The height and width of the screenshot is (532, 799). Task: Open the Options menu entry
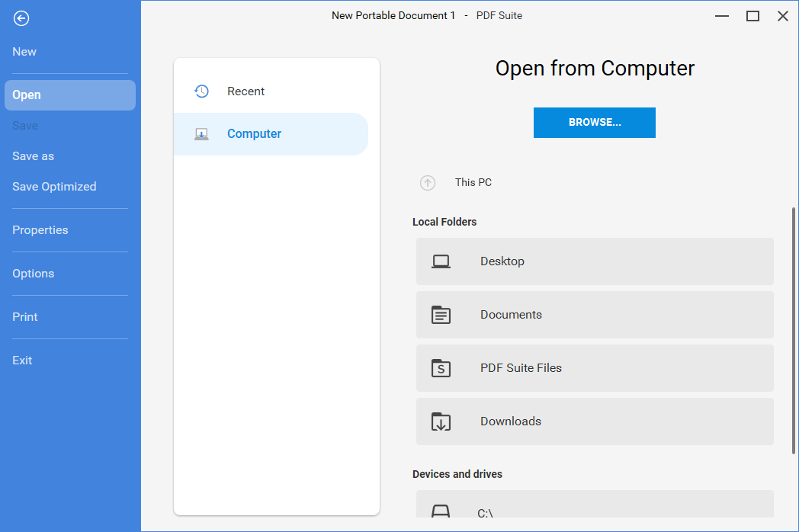click(33, 274)
